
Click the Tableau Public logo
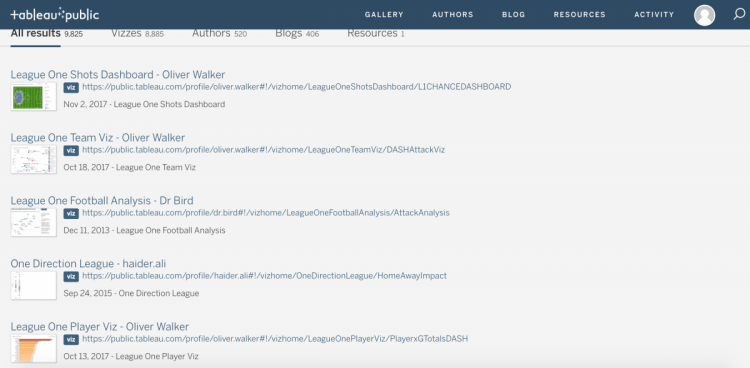click(55, 15)
